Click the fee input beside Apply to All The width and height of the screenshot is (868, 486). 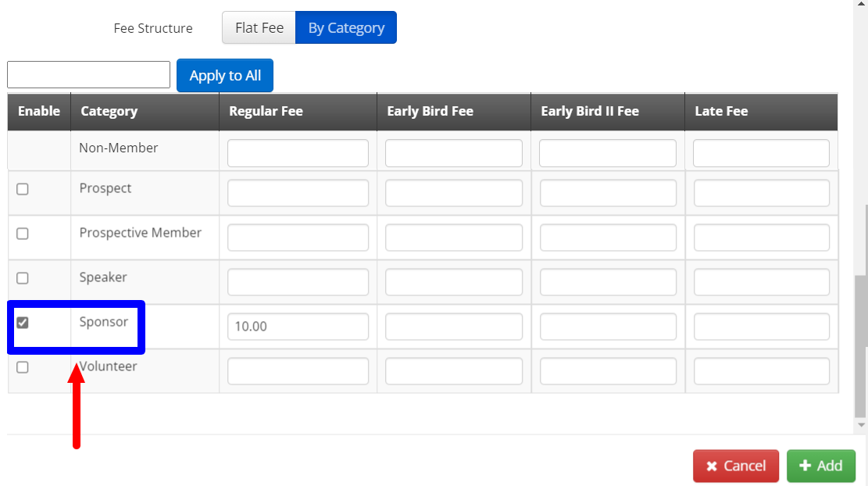pos(88,75)
